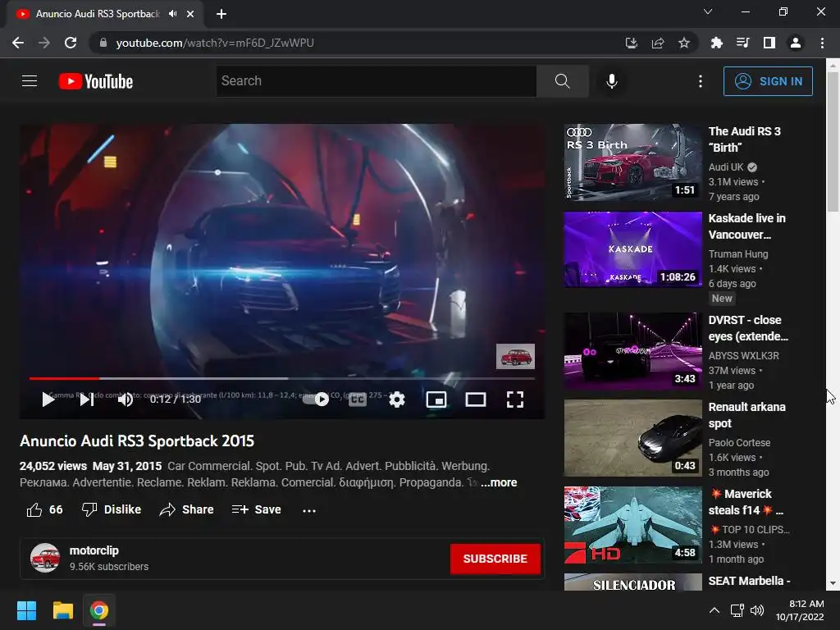Click the search magnifier button
Screen dimensions: 840x630
click(562, 81)
